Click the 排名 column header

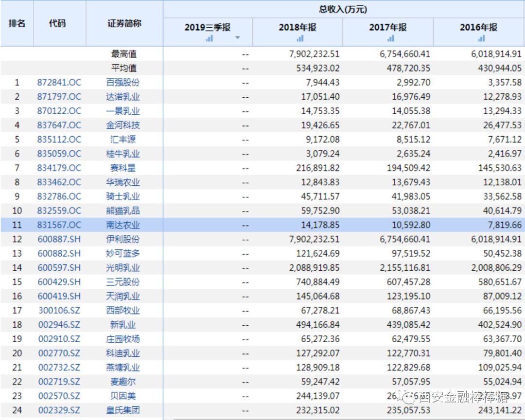(x=17, y=23)
